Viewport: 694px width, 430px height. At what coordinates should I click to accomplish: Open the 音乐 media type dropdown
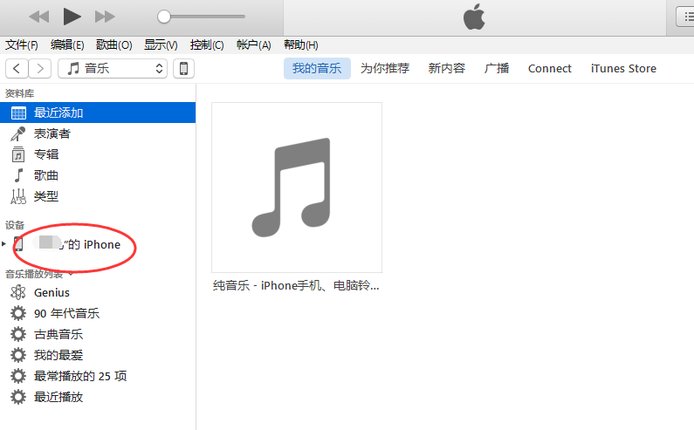(112, 68)
